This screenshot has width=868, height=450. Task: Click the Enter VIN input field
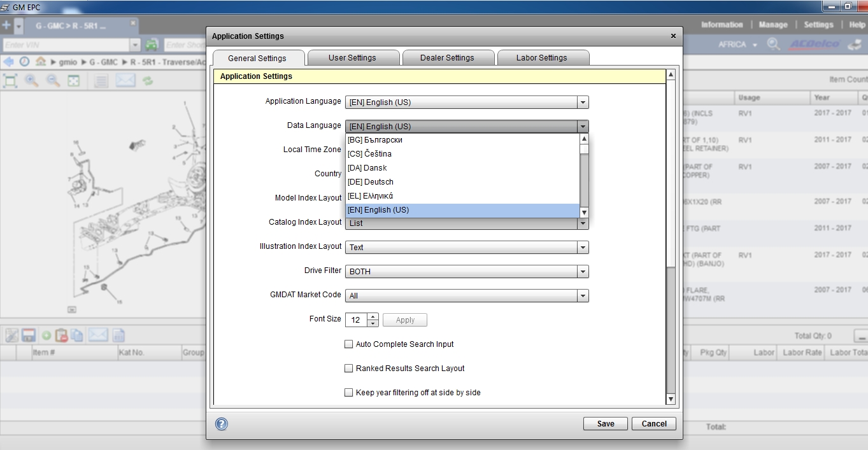pyautogui.click(x=66, y=45)
